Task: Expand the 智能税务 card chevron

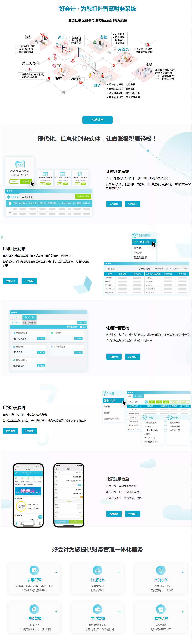Action: point(183,572)
